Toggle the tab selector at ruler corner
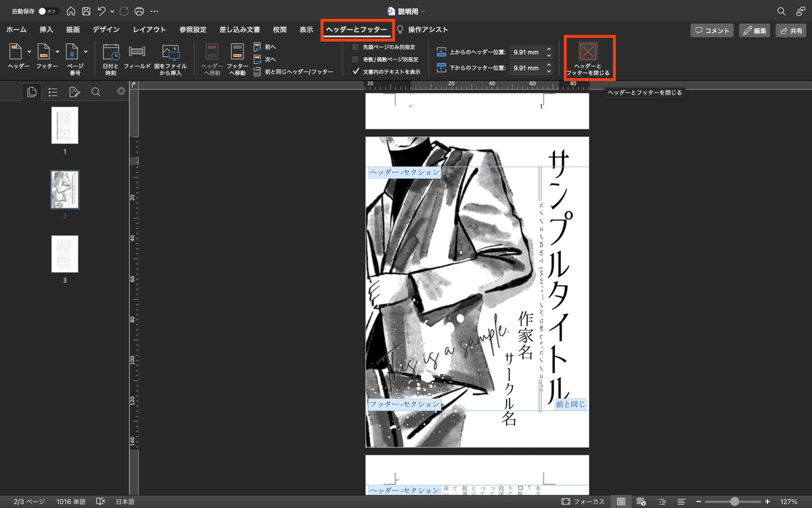The width and height of the screenshot is (812, 508). tap(134, 84)
